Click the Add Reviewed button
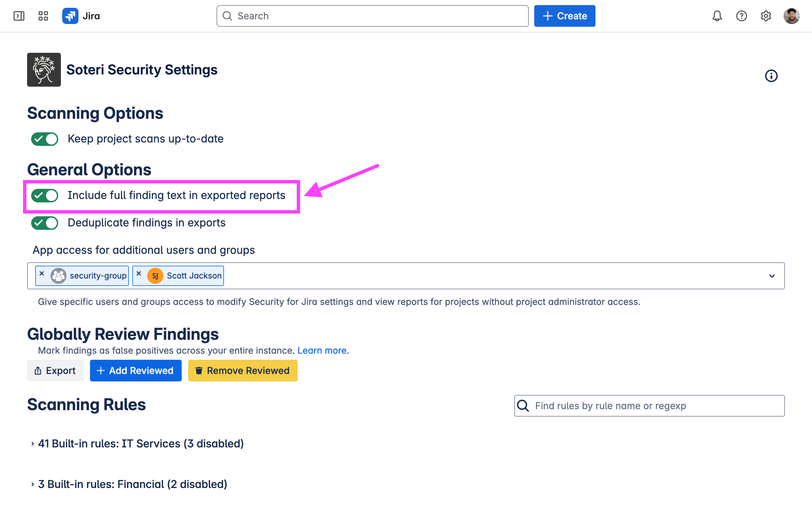 pyautogui.click(x=136, y=371)
